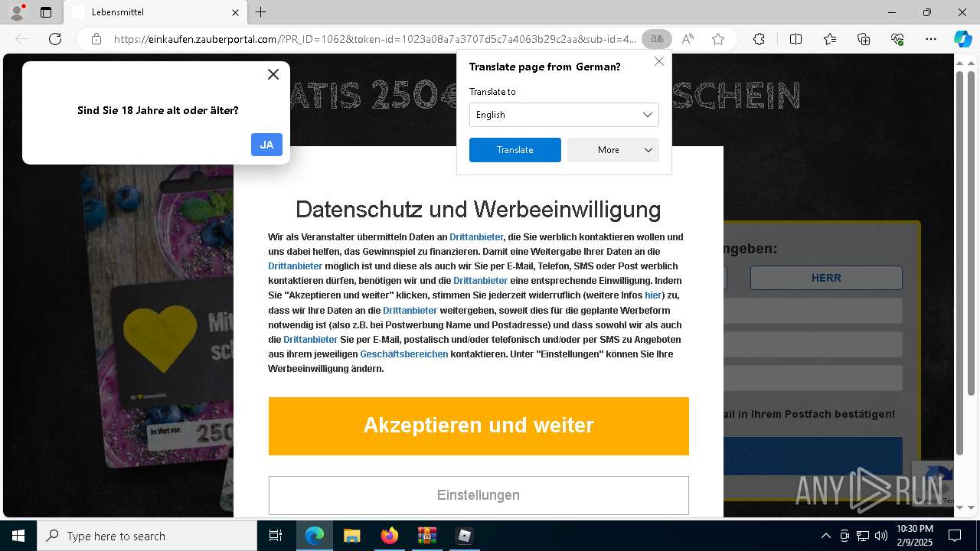
Task: Open the tab actions menu icon
Action: click(46, 12)
